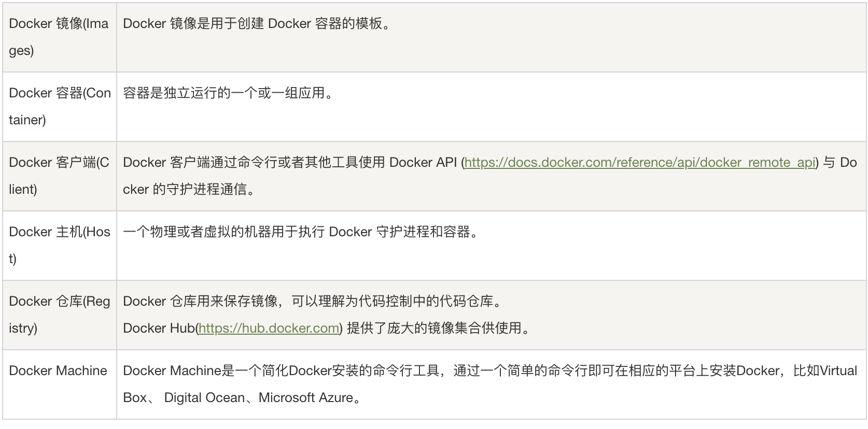Click text '一个物理或者虚拟的机器用于执行 Docker 守护进程和容器。'
This screenshot has height=429, width=868.
(301, 232)
